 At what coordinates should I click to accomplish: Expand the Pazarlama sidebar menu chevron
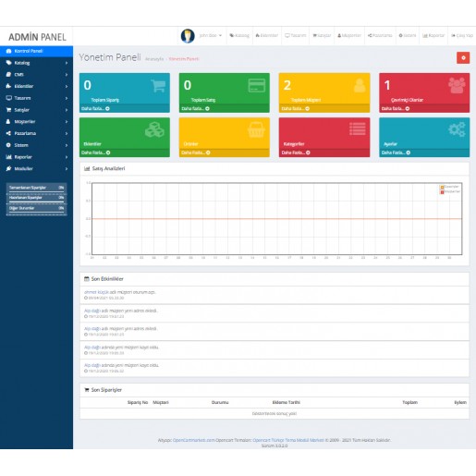(x=67, y=133)
